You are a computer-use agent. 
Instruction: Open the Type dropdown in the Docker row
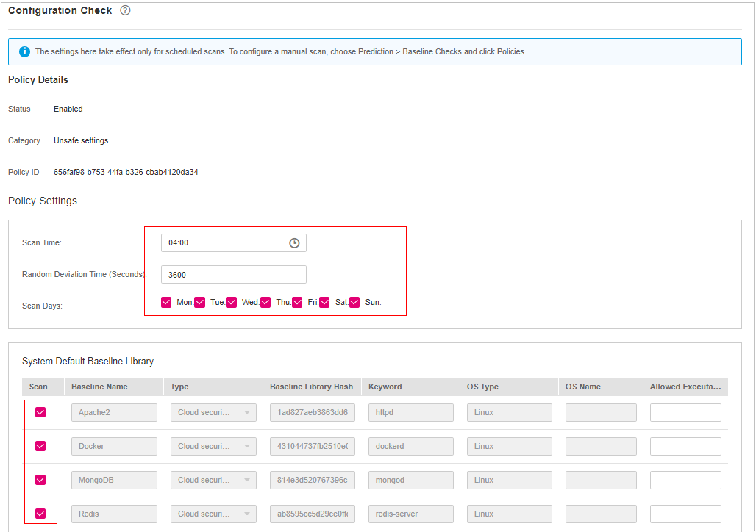pyautogui.click(x=213, y=446)
